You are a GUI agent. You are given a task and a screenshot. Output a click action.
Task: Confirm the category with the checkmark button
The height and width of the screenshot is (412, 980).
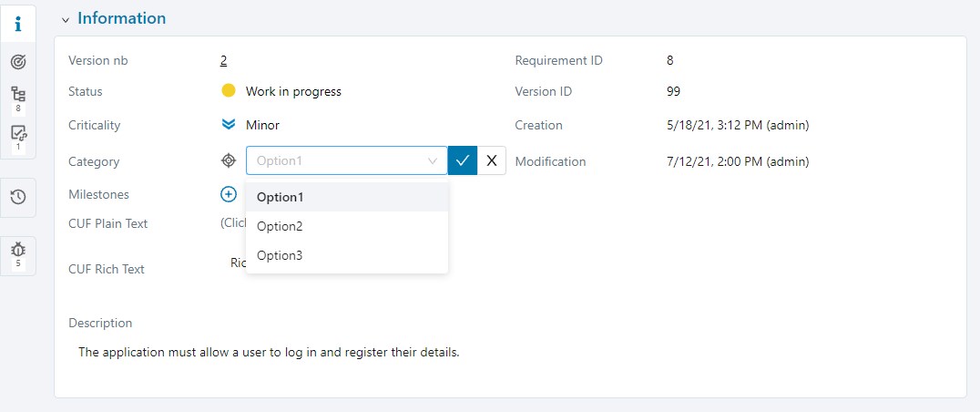pyautogui.click(x=463, y=160)
